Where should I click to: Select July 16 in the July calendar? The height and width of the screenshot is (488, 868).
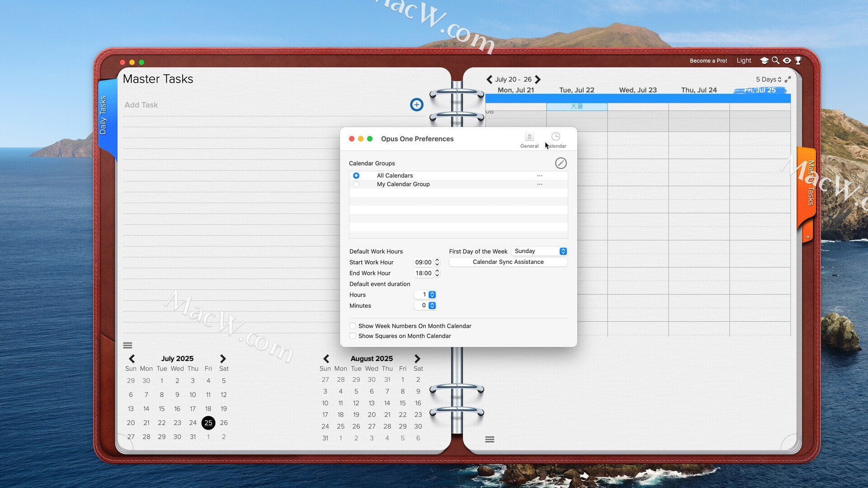click(x=177, y=409)
